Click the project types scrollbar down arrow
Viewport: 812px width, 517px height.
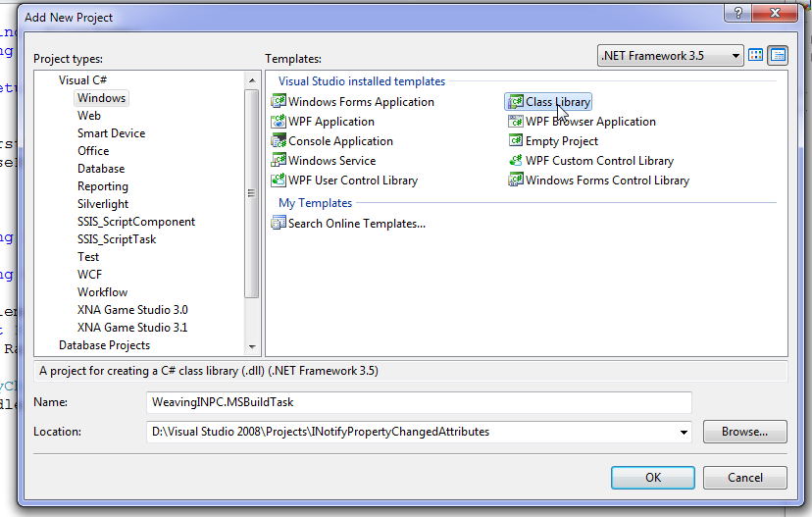pyautogui.click(x=252, y=346)
